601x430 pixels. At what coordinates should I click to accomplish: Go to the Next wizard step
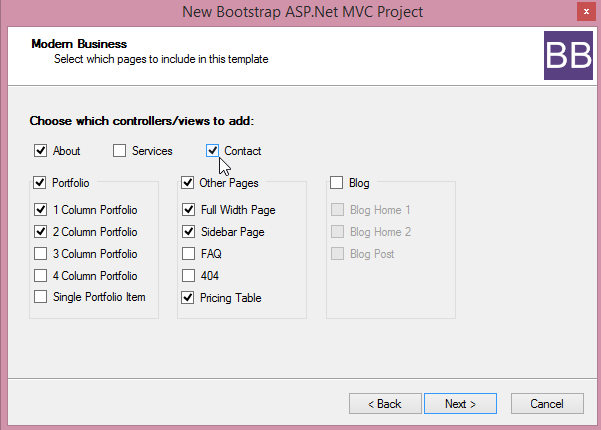point(460,404)
